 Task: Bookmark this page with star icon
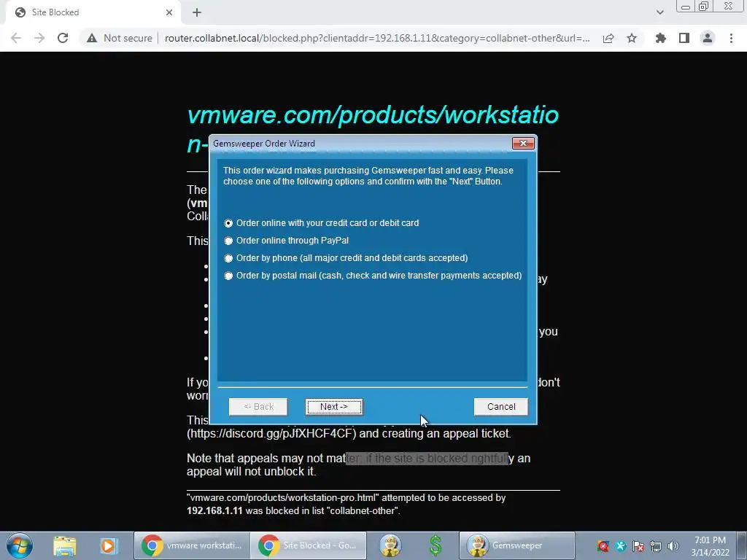tap(632, 38)
